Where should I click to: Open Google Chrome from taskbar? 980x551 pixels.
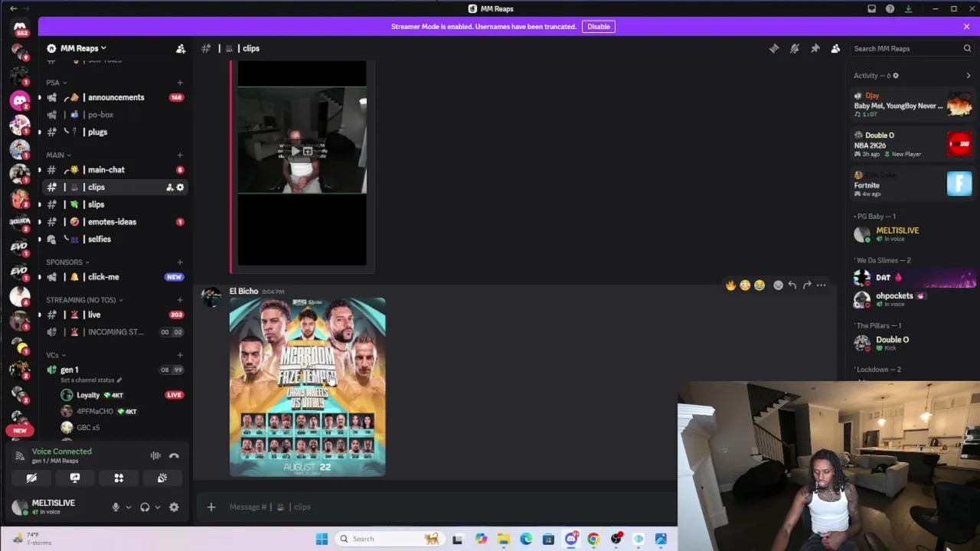point(593,539)
